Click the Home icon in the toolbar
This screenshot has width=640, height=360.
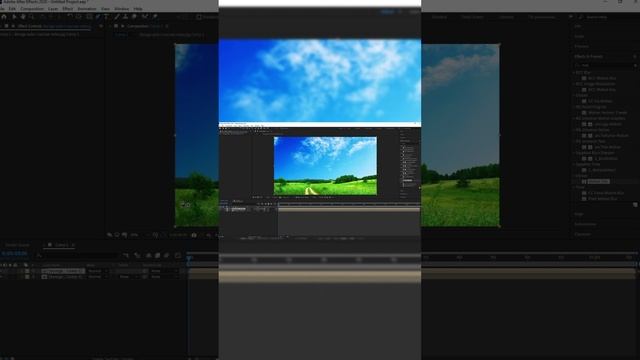coord(4,17)
